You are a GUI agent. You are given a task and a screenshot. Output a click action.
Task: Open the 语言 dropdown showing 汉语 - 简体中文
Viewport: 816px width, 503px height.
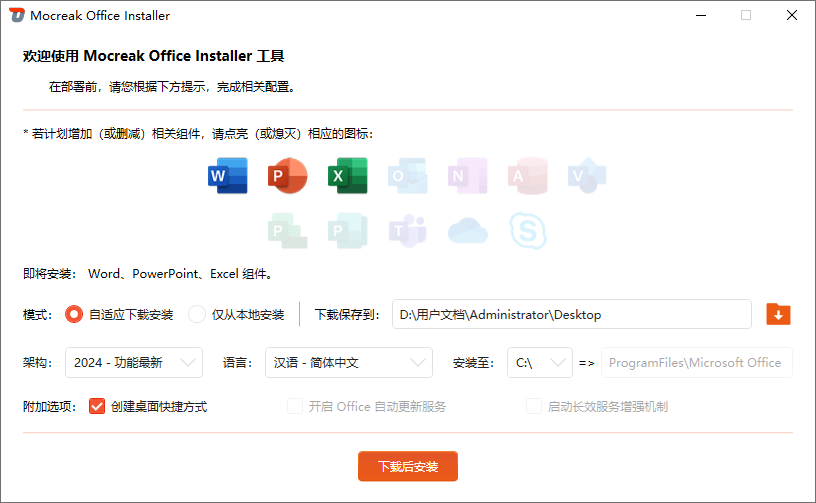click(349, 363)
